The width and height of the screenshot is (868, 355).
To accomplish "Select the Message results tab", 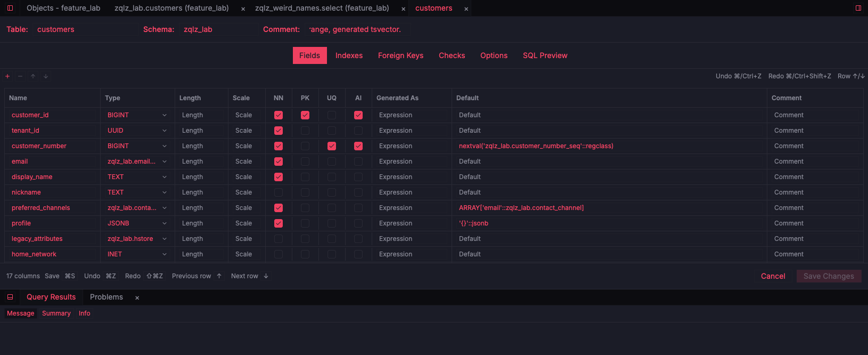I will pyautogui.click(x=20, y=313).
